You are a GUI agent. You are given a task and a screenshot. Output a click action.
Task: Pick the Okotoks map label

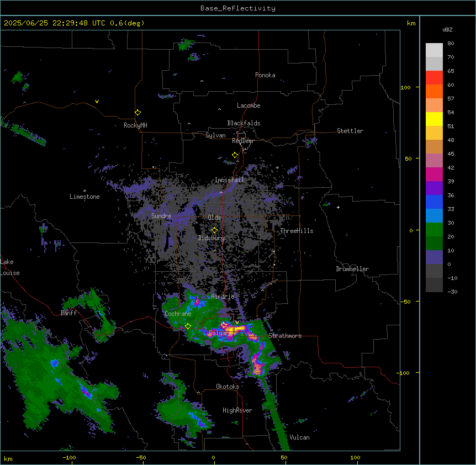(x=228, y=387)
